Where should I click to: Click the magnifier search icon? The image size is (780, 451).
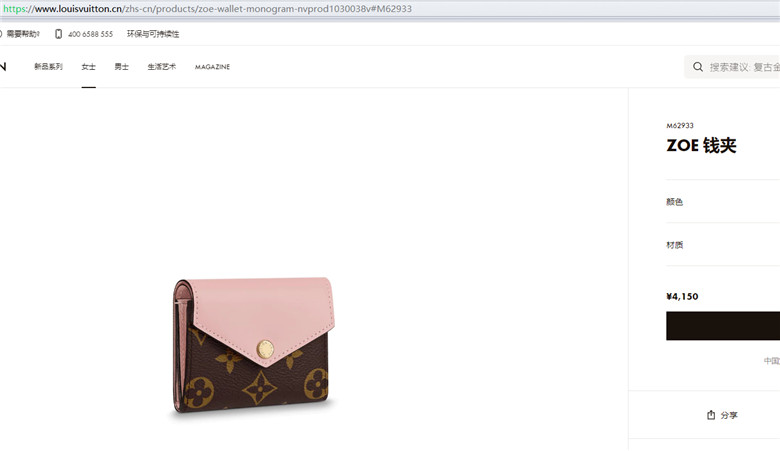click(698, 67)
